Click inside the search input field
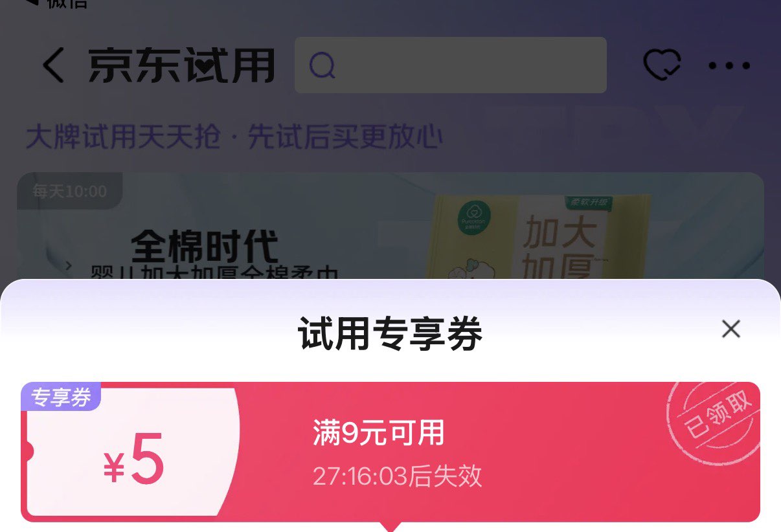The width and height of the screenshot is (781, 532). (x=450, y=65)
